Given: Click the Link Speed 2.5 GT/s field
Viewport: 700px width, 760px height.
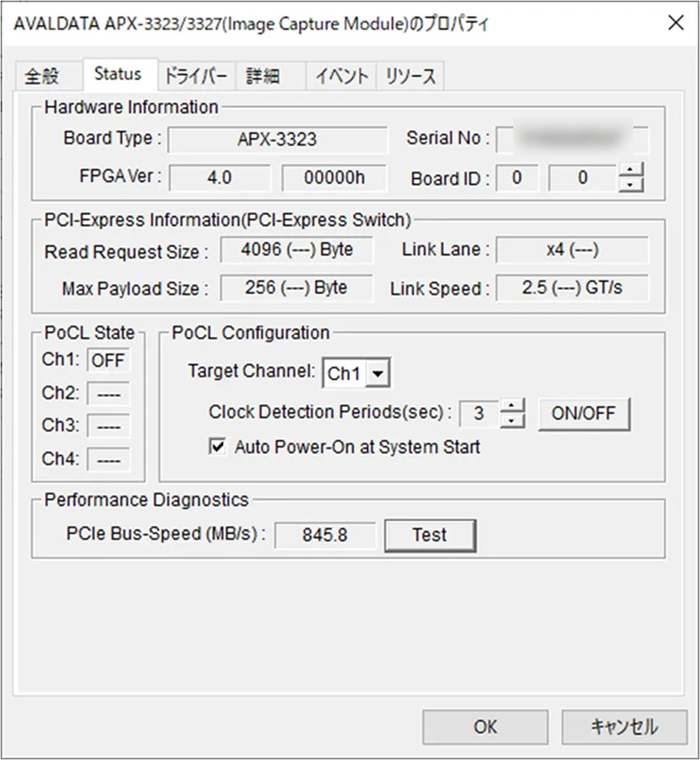Looking at the screenshot, I should pos(572,288).
